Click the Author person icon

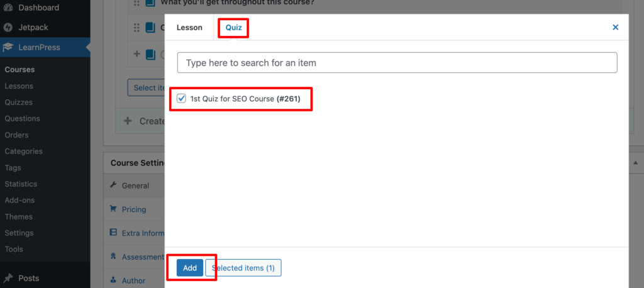coord(113,280)
